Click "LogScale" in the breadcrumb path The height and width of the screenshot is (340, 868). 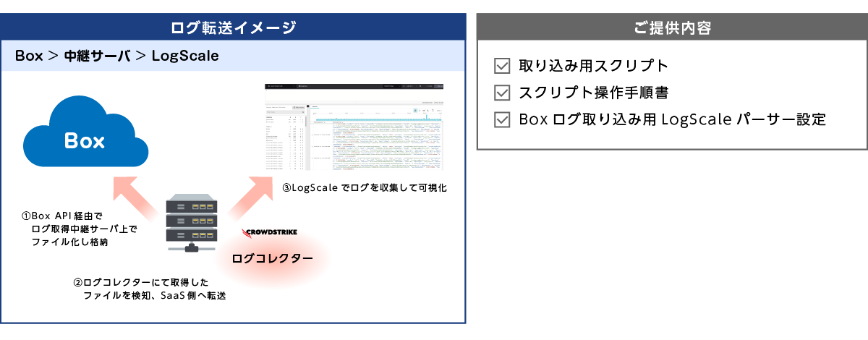pyautogui.click(x=185, y=56)
